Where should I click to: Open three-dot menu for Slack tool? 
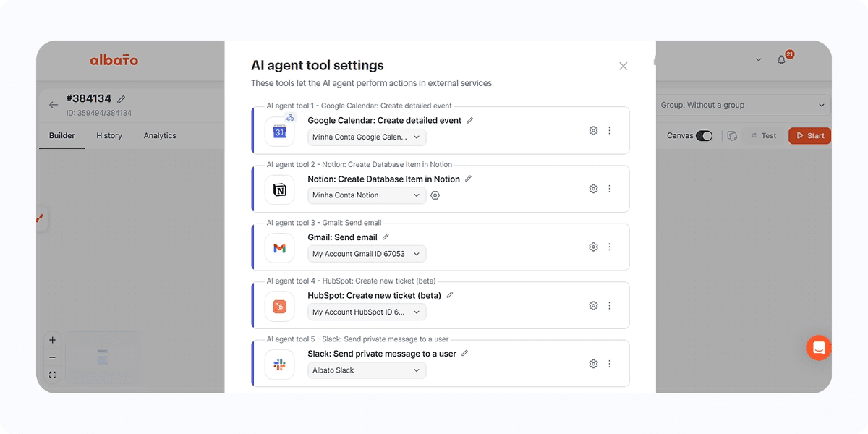click(x=610, y=364)
